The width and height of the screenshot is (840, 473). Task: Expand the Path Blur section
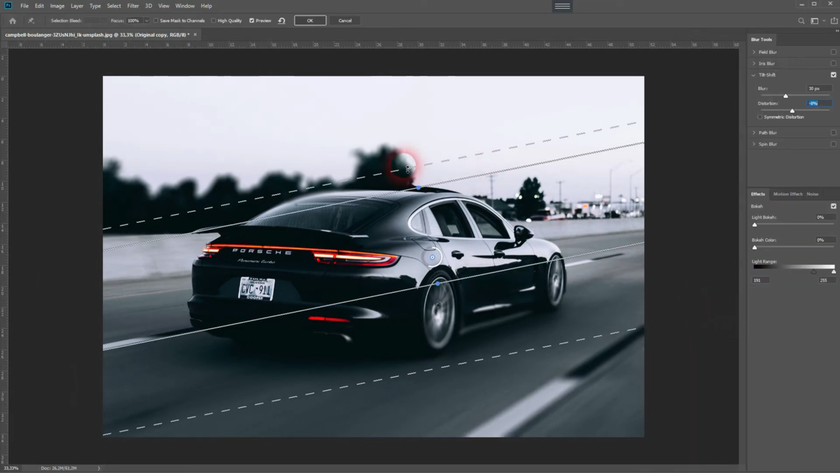pyautogui.click(x=754, y=132)
